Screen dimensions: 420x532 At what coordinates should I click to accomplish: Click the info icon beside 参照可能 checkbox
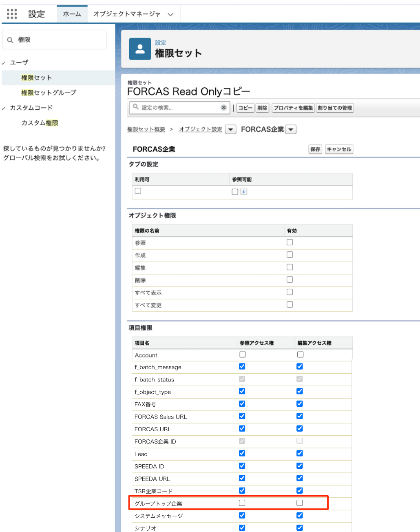(243, 191)
